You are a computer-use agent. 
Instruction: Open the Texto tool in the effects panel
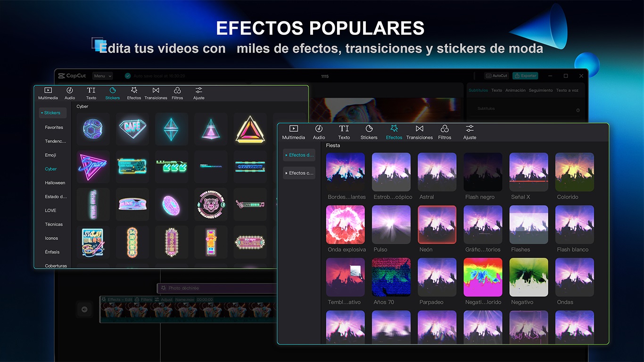pos(344,132)
